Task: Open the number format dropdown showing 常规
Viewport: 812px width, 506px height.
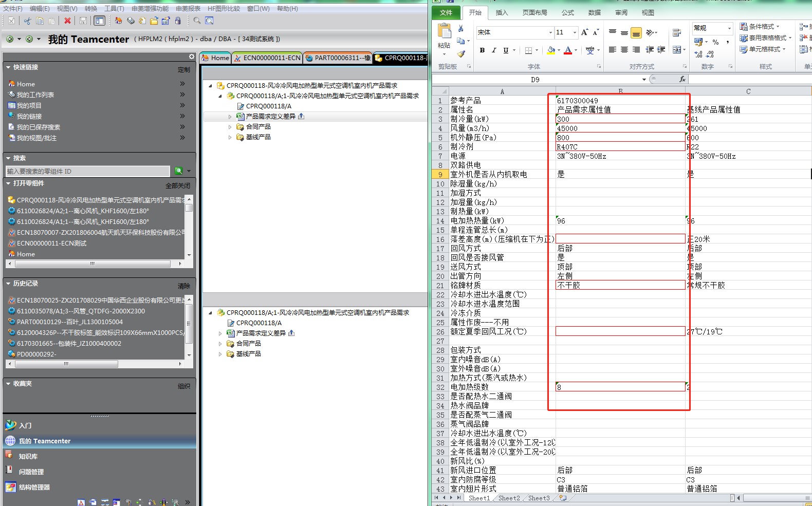Action: point(729,28)
